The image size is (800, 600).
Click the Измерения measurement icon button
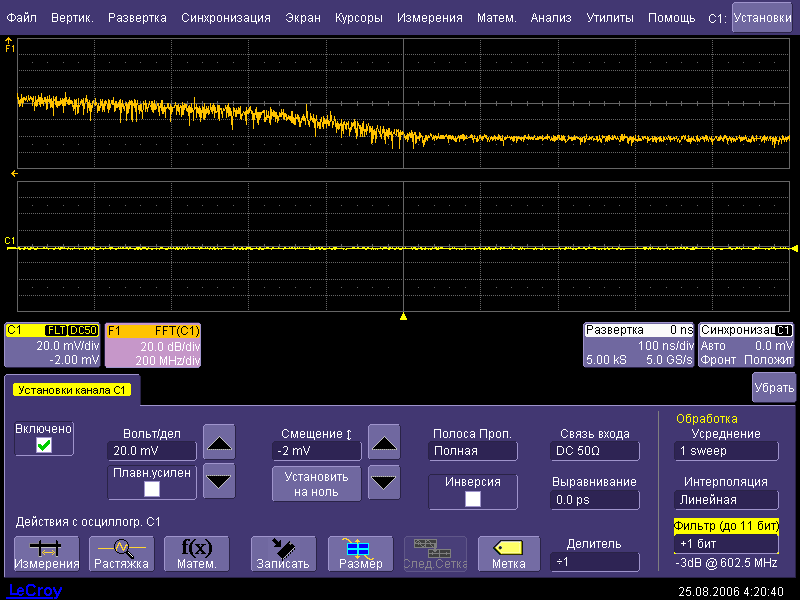tap(47, 553)
